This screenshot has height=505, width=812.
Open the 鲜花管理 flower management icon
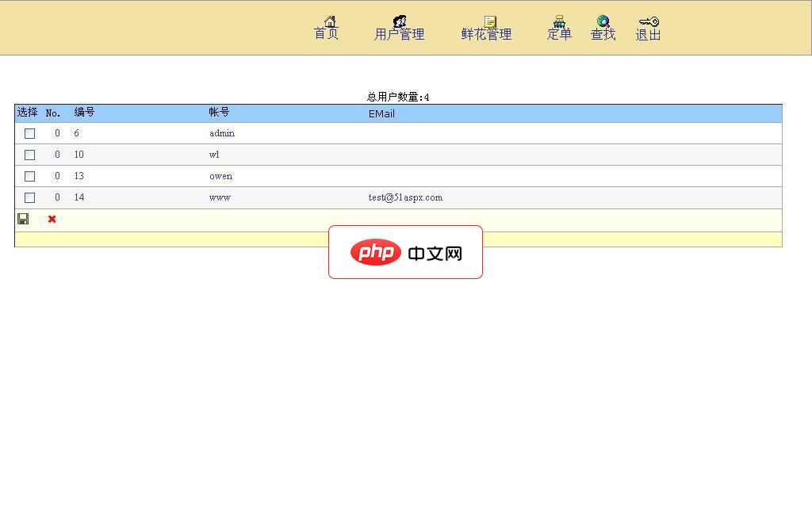point(489,21)
